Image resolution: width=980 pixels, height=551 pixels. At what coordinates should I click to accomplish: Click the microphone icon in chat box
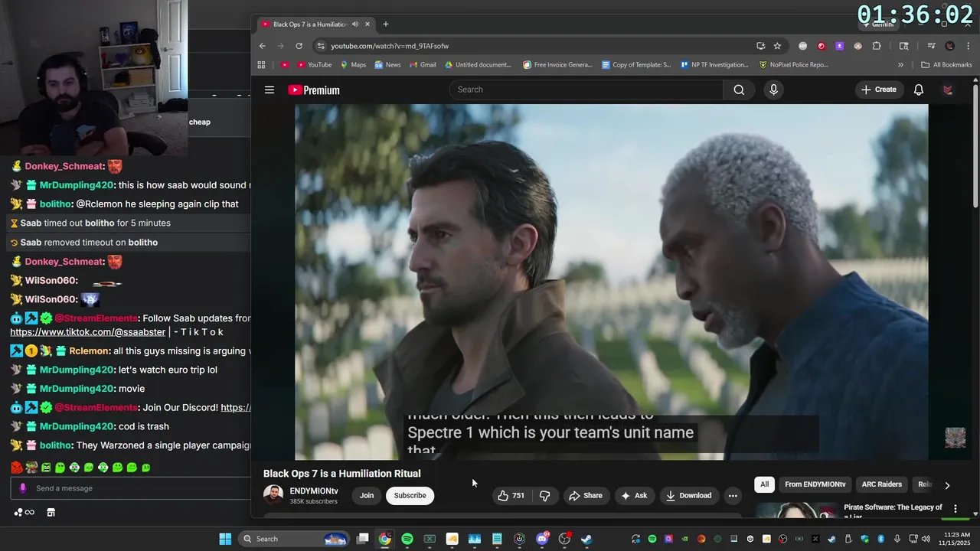tap(22, 488)
